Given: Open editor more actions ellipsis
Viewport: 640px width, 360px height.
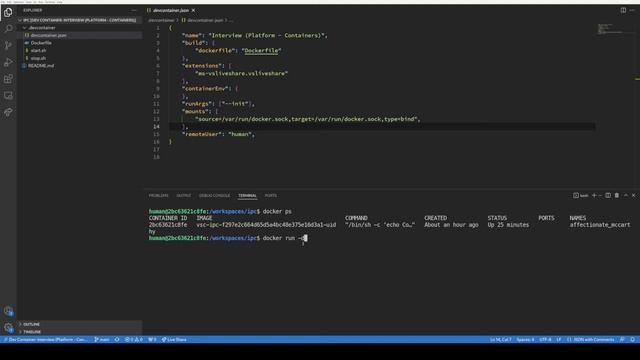Looking at the screenshot, I should point(632,10).
